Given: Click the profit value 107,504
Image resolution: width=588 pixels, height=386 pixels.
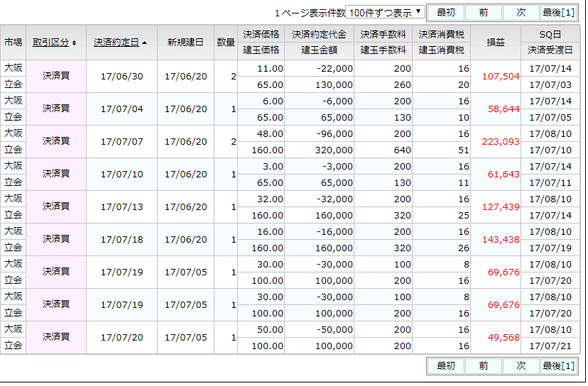Looking at the screenshot, I should click(x=501, y=77).
